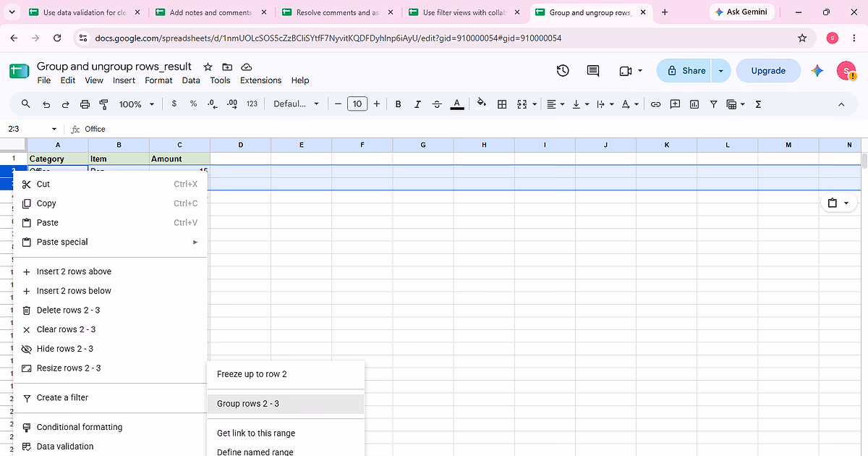Open the Gemini sparkle panel
Image resolution: width=868 pixels, height=456 pixels.
pos(817,71)
